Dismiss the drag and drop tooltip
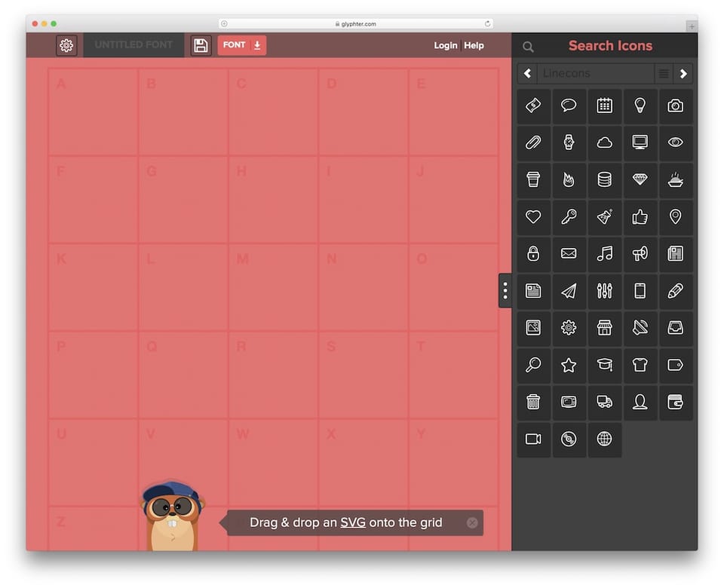This screenshot has width=724, height=588. [x=472, y=522]
